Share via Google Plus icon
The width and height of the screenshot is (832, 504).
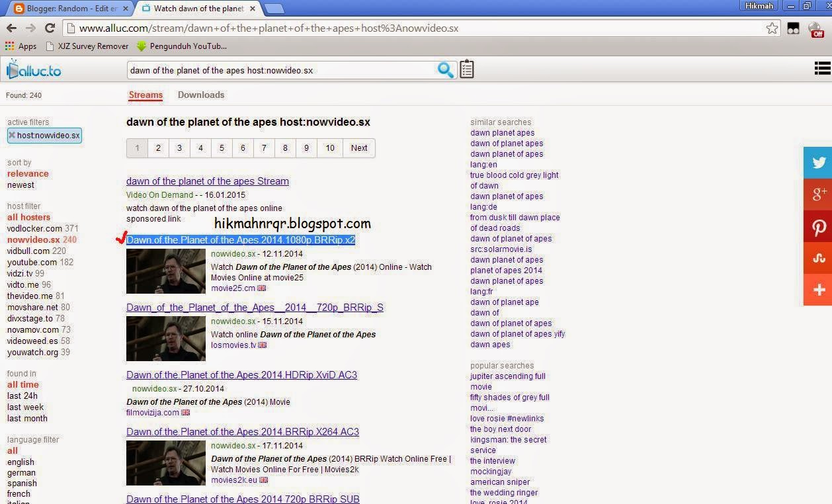[818, 194]
